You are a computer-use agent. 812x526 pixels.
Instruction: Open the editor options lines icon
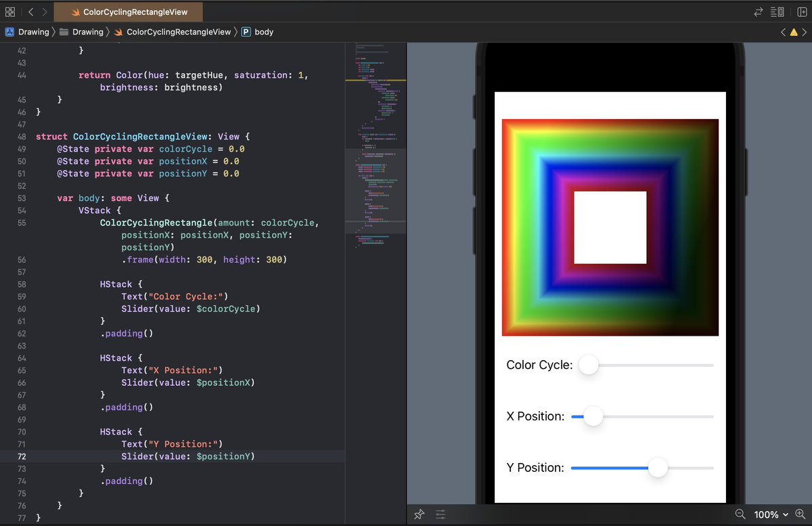pos(777,12)
